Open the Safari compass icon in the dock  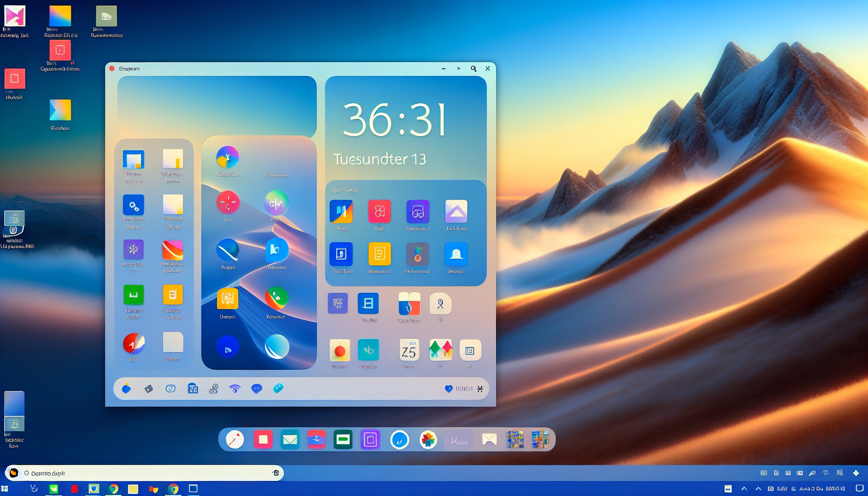pos(235,439)
